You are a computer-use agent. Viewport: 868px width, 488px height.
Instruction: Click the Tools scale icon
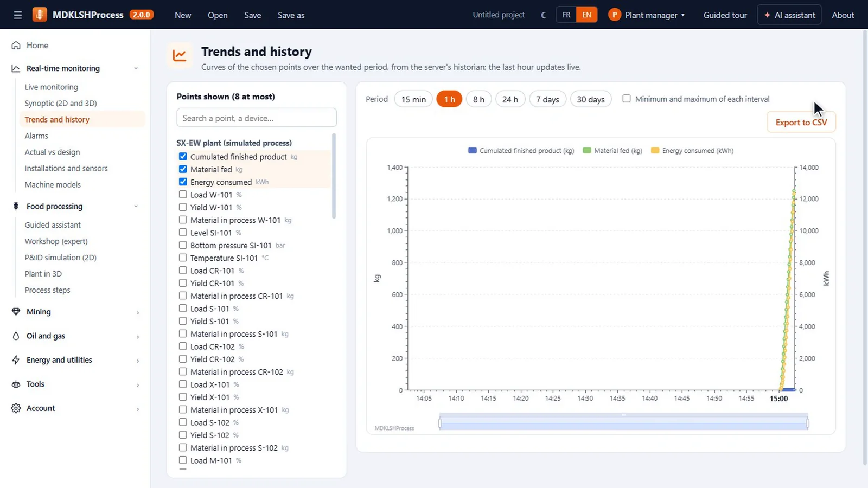point(16,384)
